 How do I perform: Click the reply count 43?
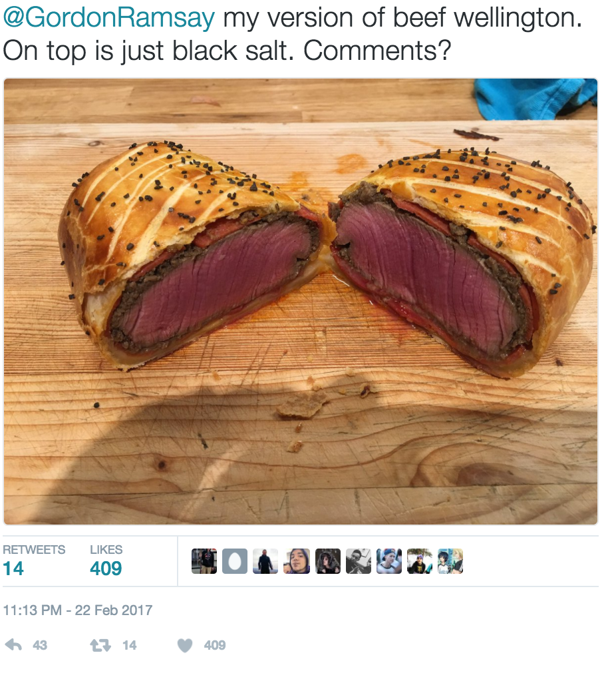point(40,645)
